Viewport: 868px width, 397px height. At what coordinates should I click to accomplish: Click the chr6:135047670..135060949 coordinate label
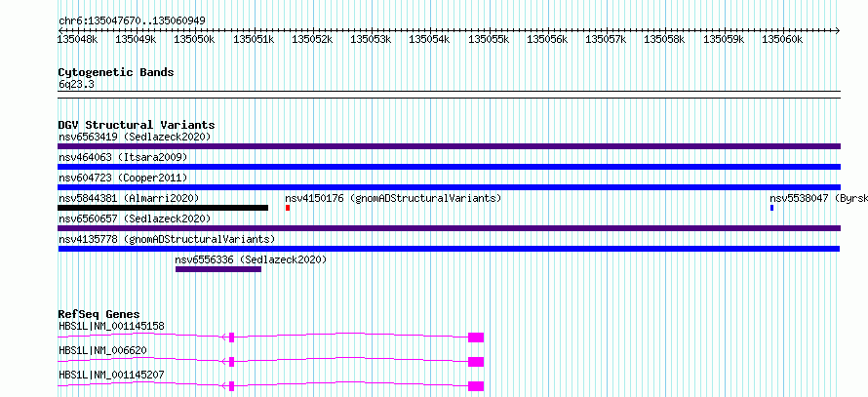(132, 21)
